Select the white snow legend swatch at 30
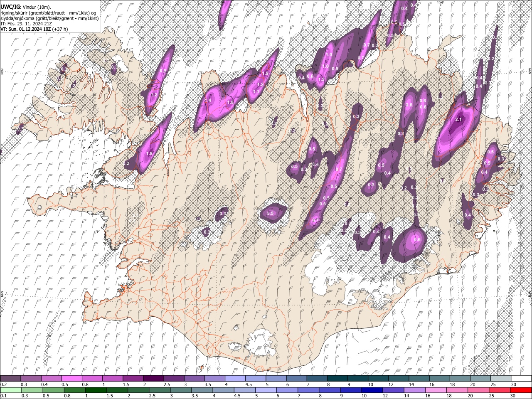Screen dimensions: 532x399 coord(521,379)
